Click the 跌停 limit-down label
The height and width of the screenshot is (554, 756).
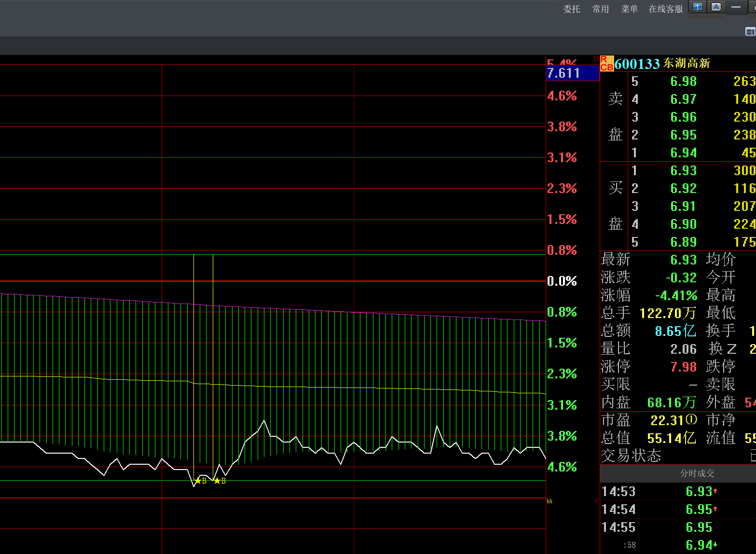721,367
